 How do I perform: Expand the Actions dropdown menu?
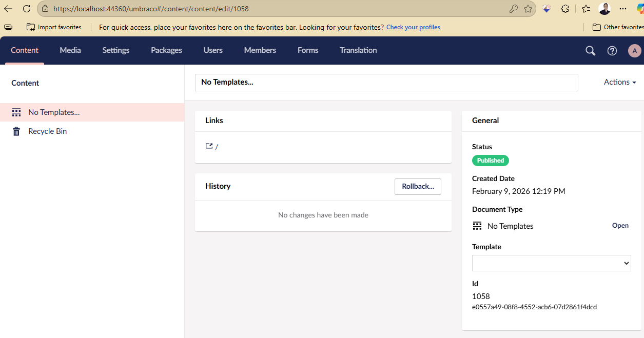pos(620,82)
